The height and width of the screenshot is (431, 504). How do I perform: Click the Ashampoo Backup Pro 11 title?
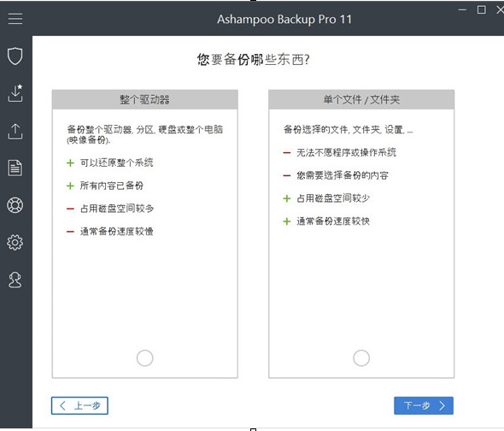pyautogui.click(x=284, y=20)
